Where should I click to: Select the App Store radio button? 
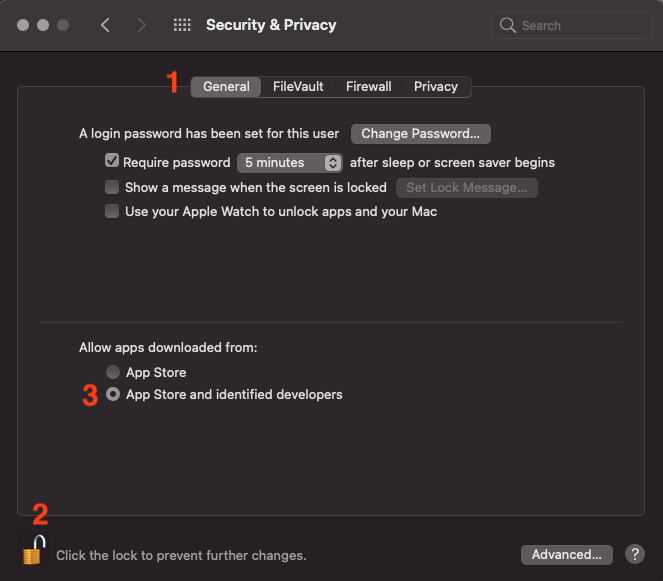[113, 373]
